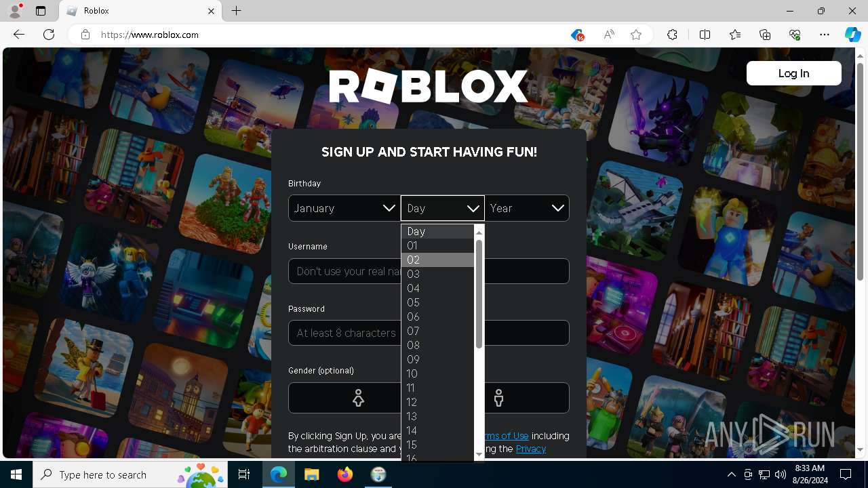Open the notification center icon
This screenshot has width=868, height=488.
click(846, 474)
